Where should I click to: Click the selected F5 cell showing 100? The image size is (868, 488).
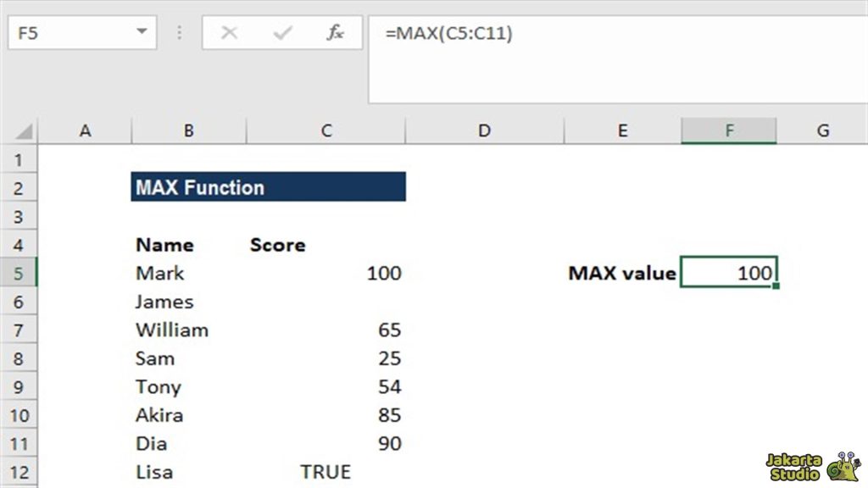(x=729, y=272)
